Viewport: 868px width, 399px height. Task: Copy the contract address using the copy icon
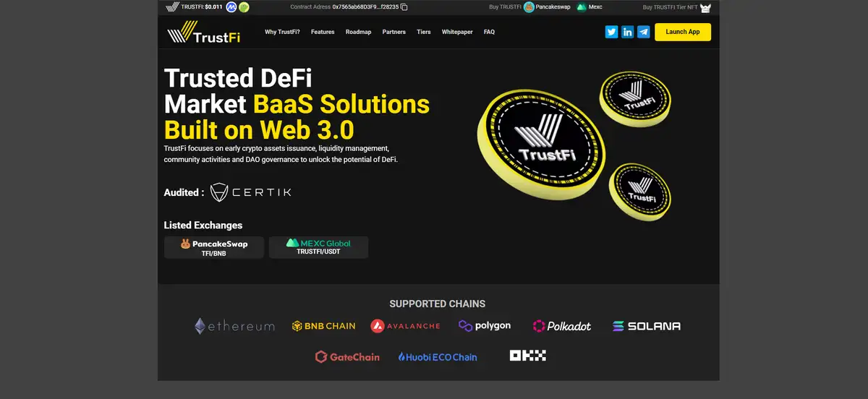[404, 7]
